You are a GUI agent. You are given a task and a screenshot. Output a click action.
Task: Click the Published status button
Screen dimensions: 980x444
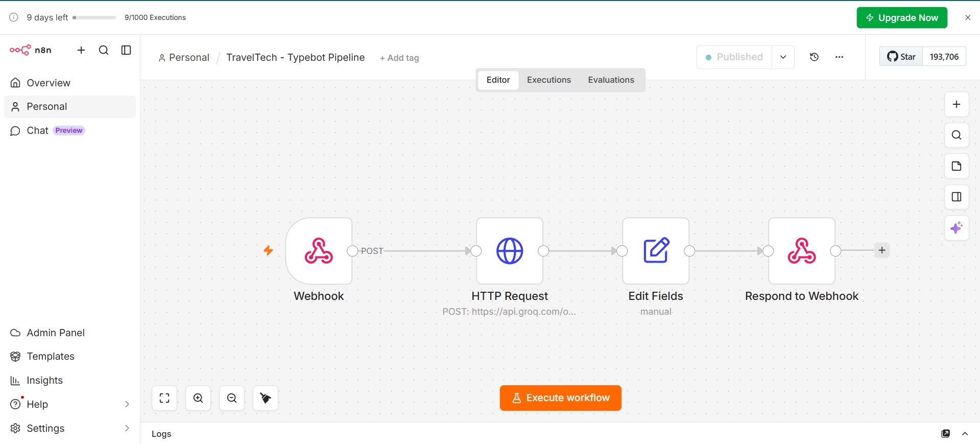734,57
